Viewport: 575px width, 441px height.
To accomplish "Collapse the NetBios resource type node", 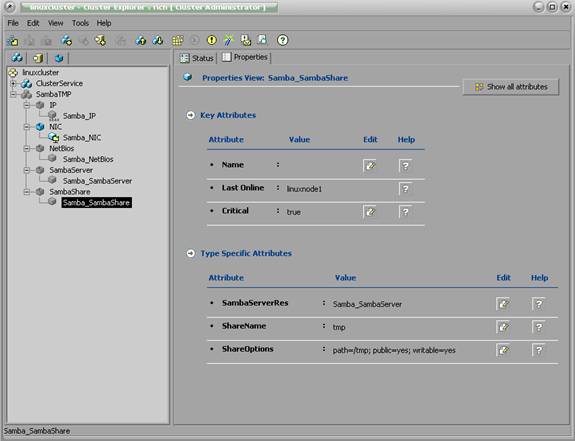I will click(x=27, y=148).
